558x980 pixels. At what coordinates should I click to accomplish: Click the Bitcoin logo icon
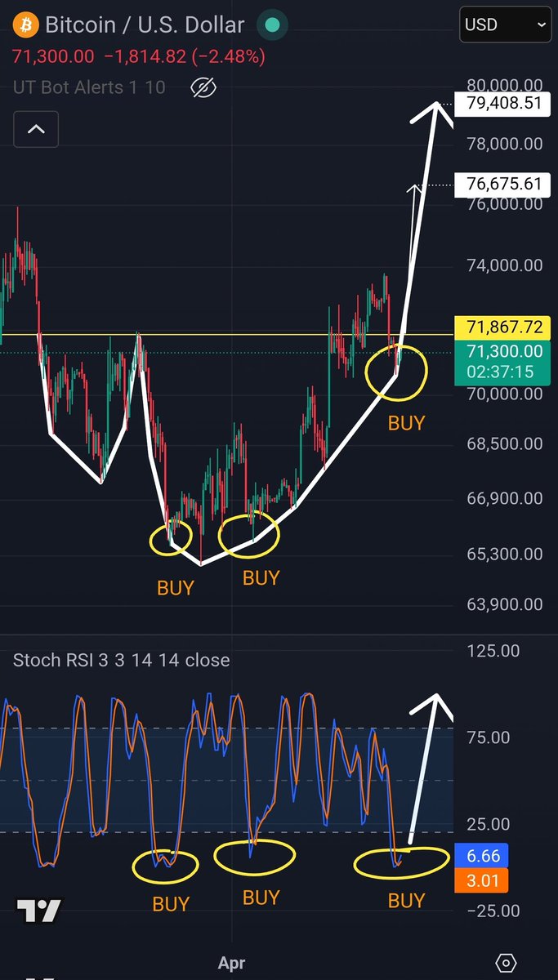pos(25,25)
